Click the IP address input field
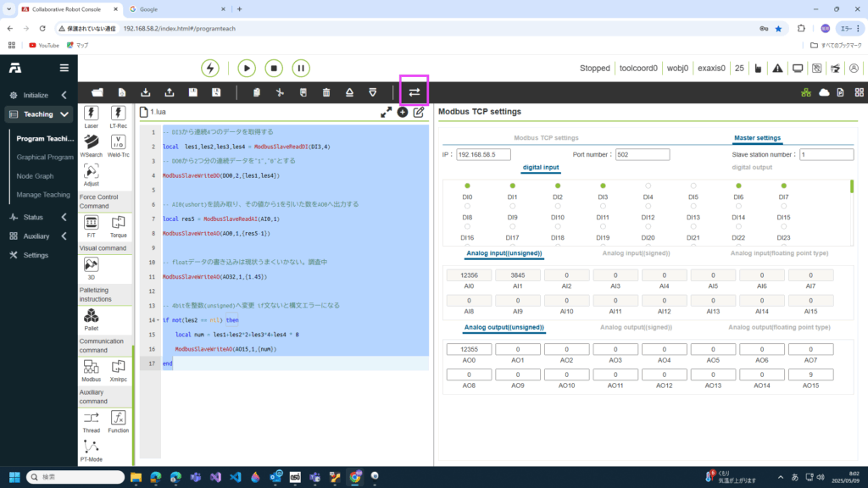Viewport: 868px width, 488px height. tap(483, 154)
